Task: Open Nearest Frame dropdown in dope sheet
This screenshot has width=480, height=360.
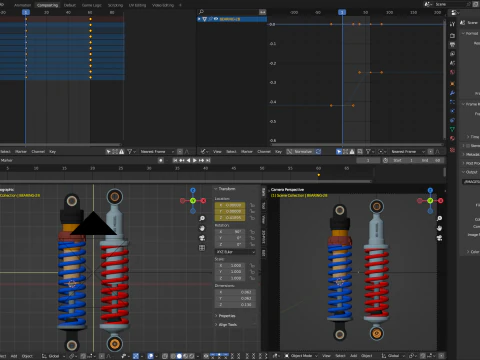Action: click(x=156, y=152)
